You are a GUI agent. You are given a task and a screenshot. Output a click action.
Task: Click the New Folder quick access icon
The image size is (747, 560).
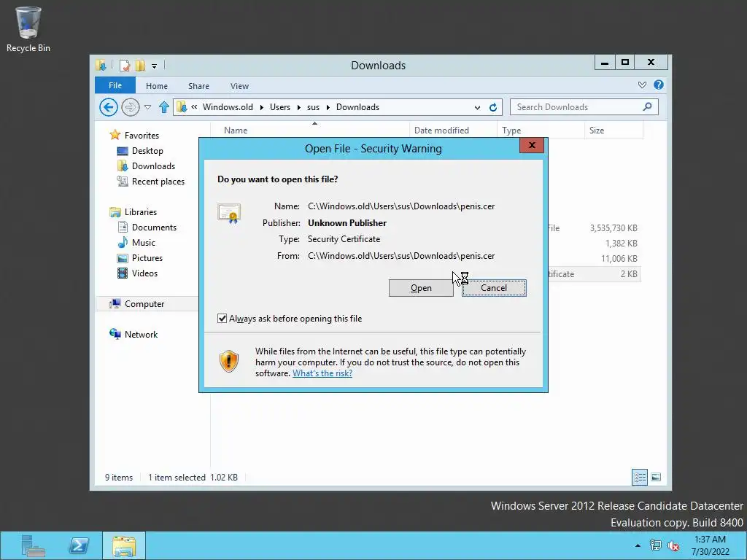coord(140,65)
